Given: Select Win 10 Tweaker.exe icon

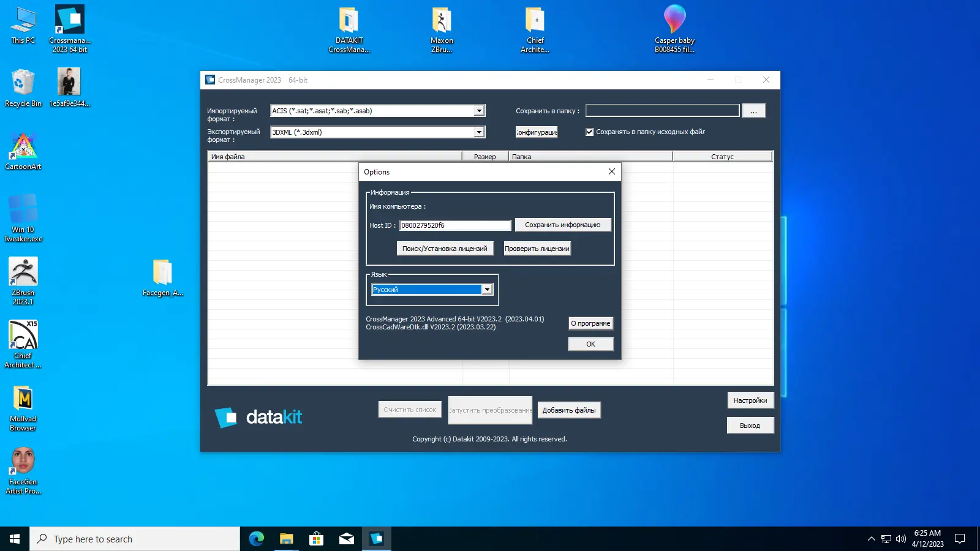Looking at the screenshot, I should (x=23, y=218).
